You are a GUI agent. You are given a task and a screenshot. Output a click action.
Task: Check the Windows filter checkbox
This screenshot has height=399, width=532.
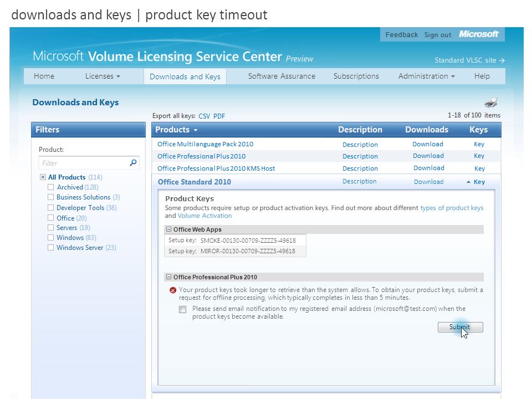point(50,237)
